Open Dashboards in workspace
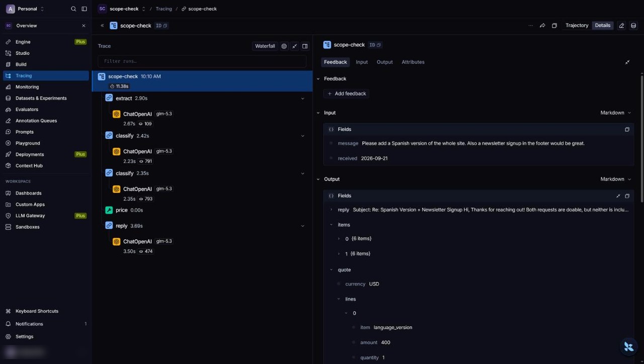 [x=46, y=193]
